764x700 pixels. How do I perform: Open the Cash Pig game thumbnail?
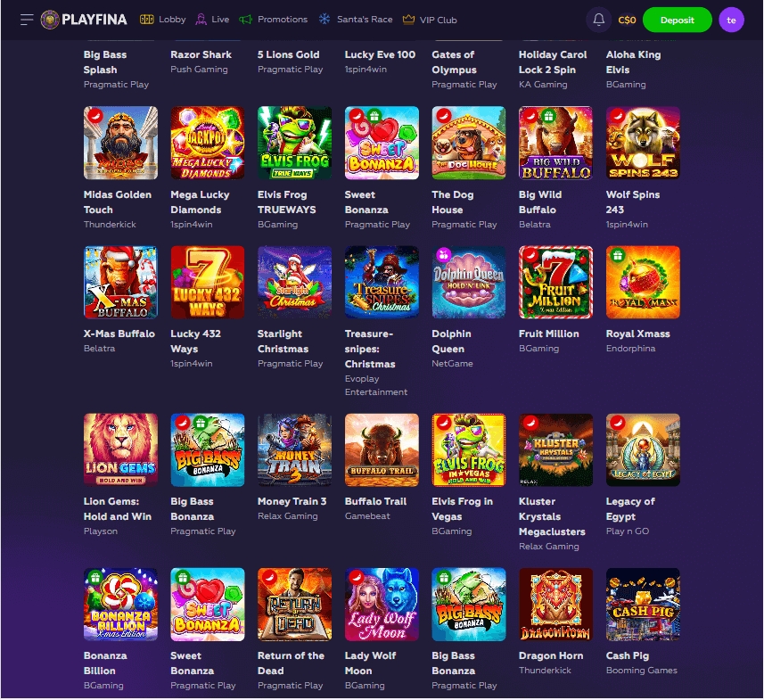point(643,605)
